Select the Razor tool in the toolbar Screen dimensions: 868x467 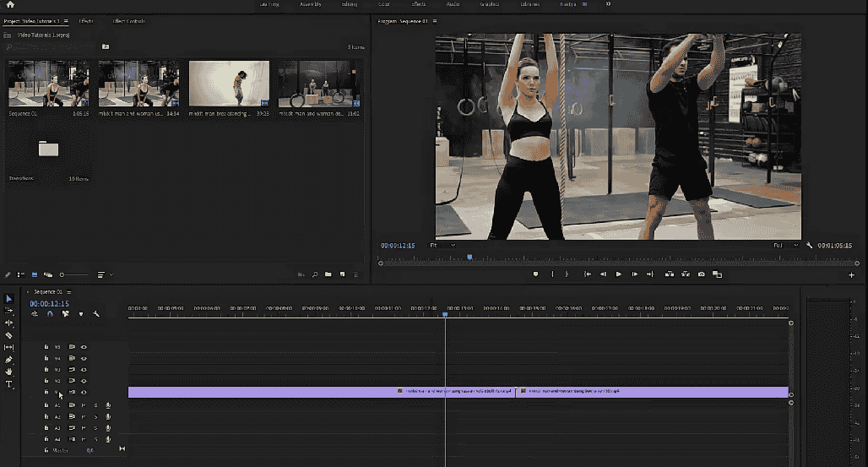point(9,335)
